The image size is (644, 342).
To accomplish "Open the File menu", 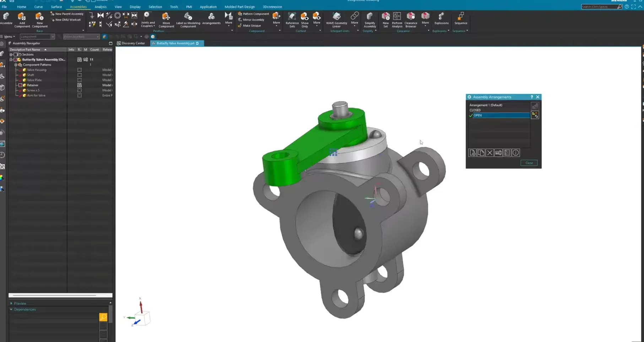I will tap(4, 7).
